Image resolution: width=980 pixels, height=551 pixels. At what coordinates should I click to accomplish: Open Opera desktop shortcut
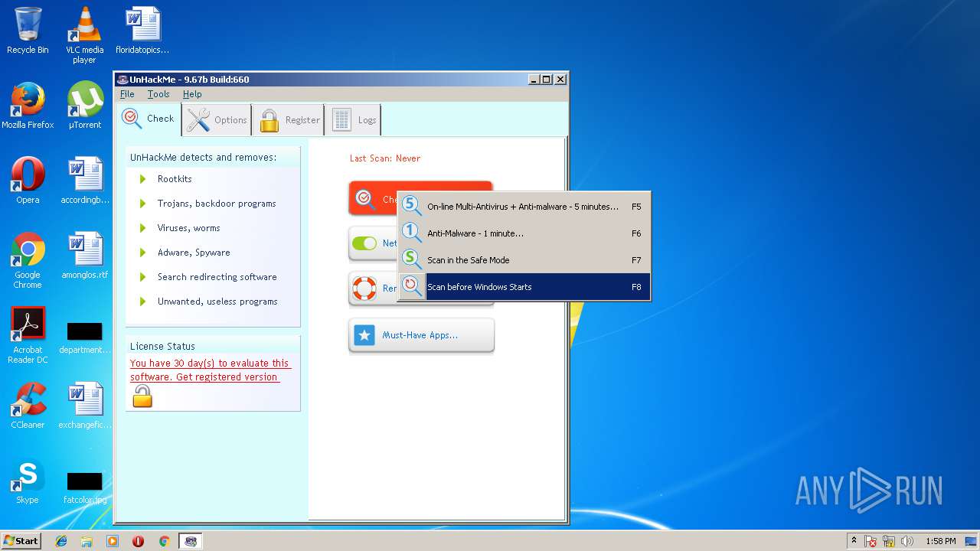pyautogui.click(x=28, y=181)
